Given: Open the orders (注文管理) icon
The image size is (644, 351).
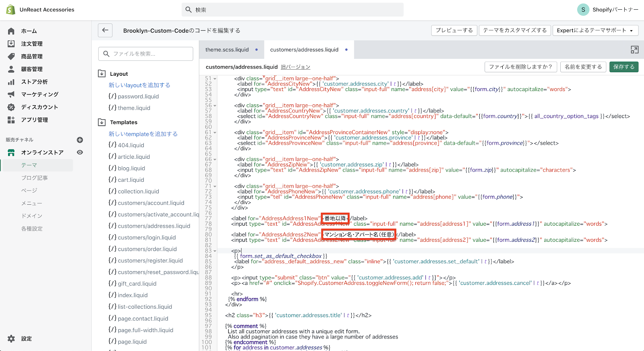Looking at the screenshot, I should [11, 44].
